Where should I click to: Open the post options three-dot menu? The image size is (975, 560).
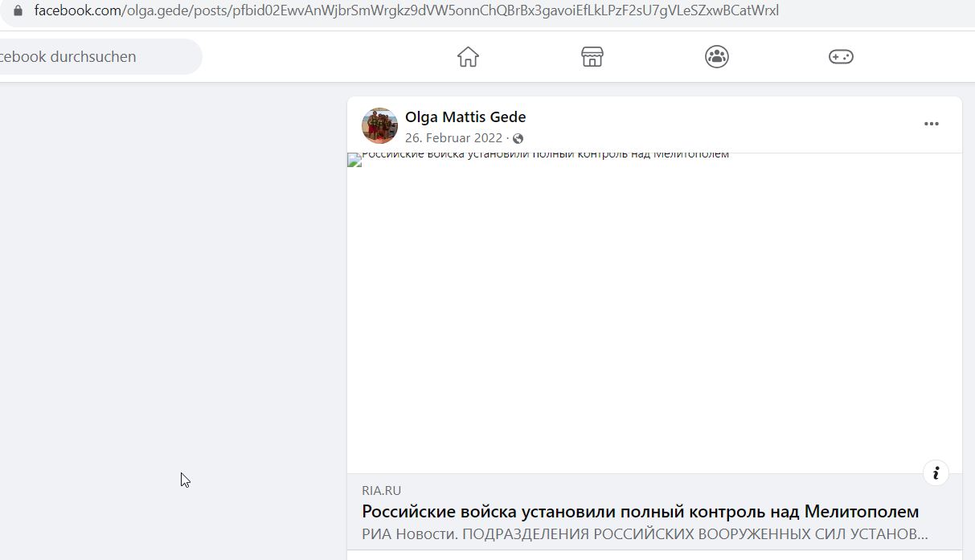point(932,124)
